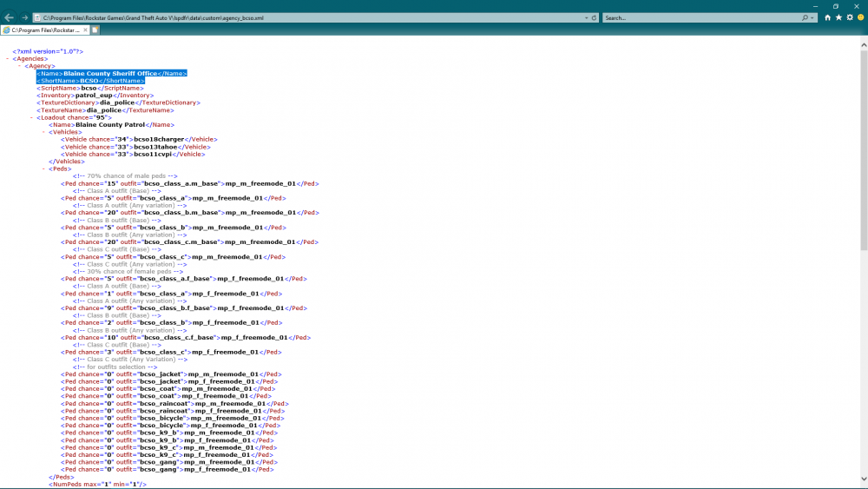The height and width of the screenshot is (489, 868).
Task: Click the bcso_jacket mp_m_freemode_01 line
Action: [x=171, y=373]
